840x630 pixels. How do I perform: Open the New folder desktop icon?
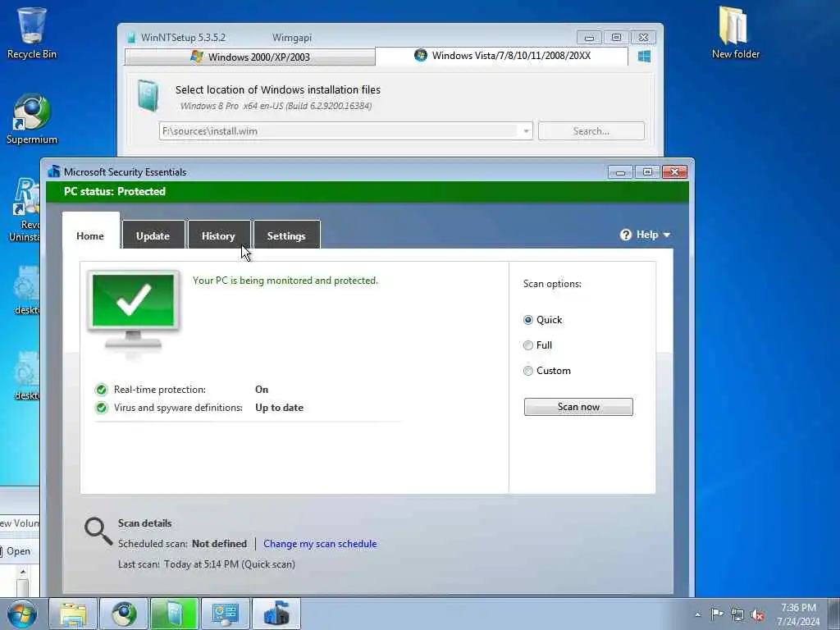pyautogui.click(x=736, y=33)
